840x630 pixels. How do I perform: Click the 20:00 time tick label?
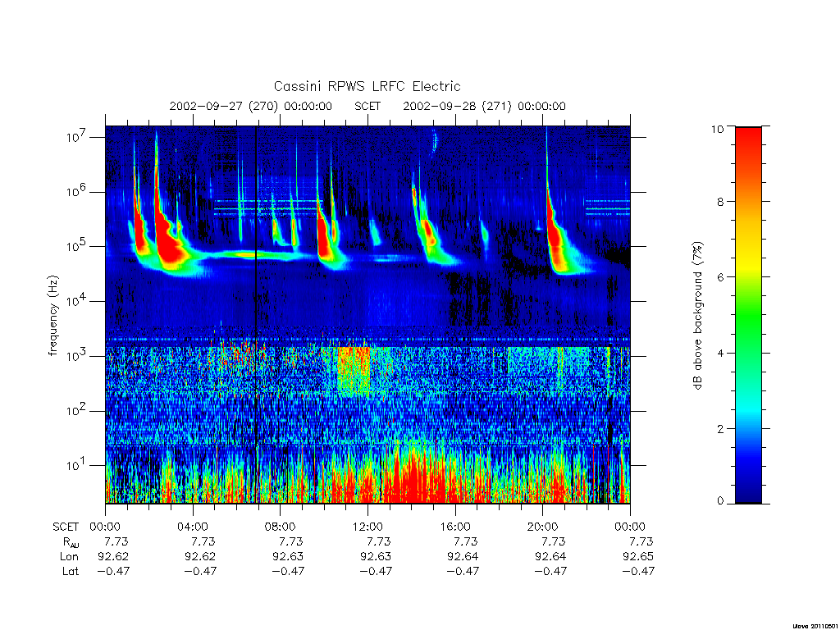click(543, 527)
